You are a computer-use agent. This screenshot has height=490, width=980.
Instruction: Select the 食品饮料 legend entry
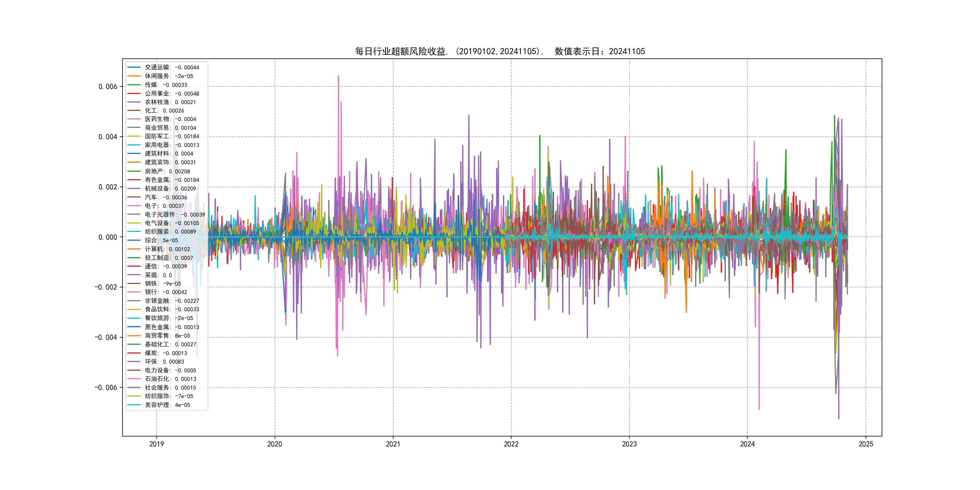coord(171,309)
